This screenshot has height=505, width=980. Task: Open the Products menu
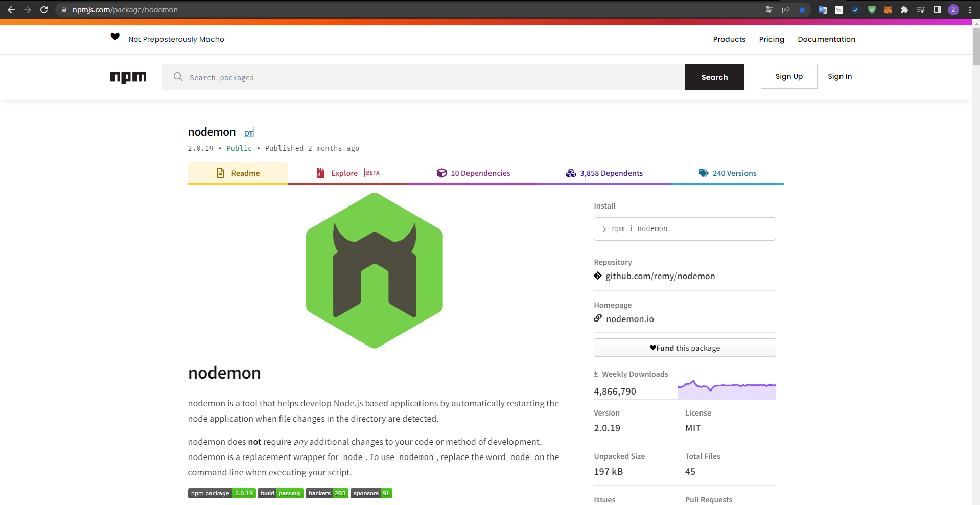[729, 39]
